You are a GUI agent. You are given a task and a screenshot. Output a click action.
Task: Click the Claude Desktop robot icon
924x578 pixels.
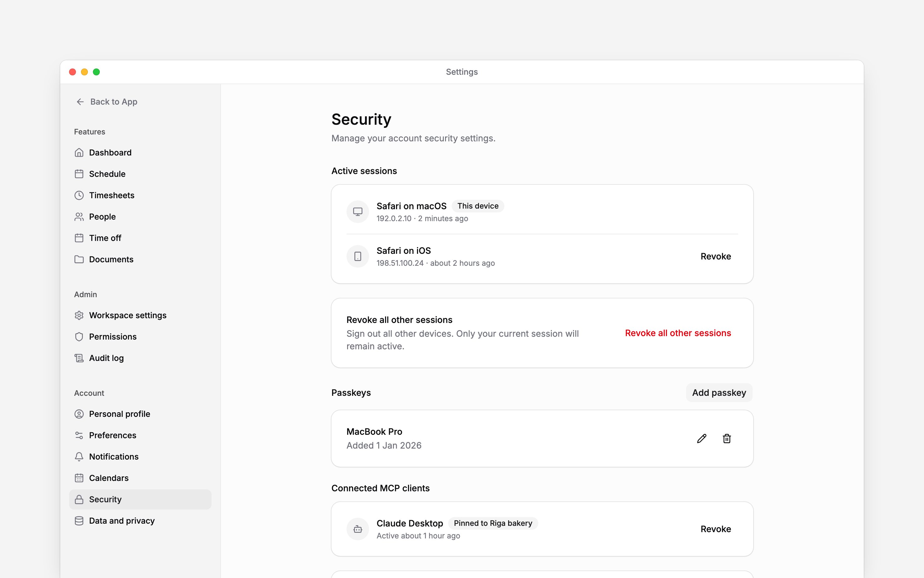click(x=357, y=529)
